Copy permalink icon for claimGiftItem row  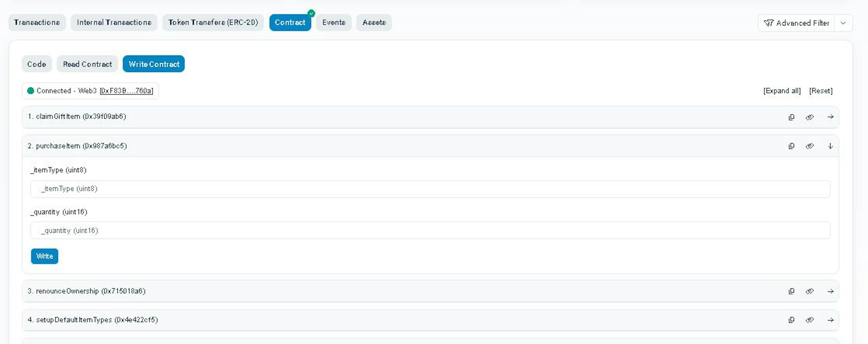pyautogui.click(x=809, y=117)
